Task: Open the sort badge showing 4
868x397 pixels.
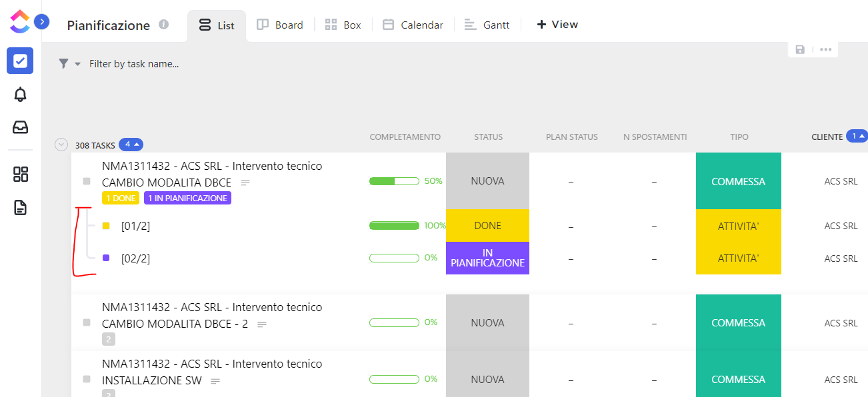Action: 131,145
